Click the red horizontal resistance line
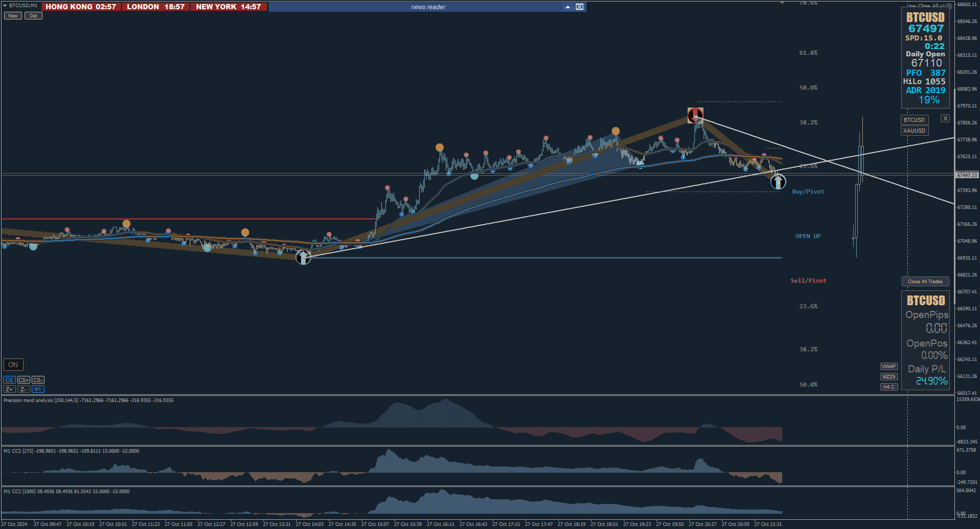The height and width of the screenshot is (529, 980). (188, 219)
